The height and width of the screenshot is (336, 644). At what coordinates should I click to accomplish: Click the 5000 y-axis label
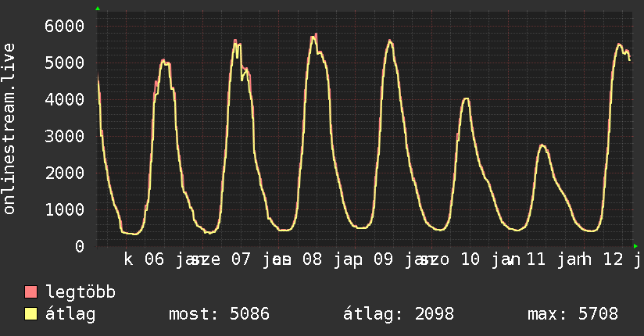click(65, 63)
